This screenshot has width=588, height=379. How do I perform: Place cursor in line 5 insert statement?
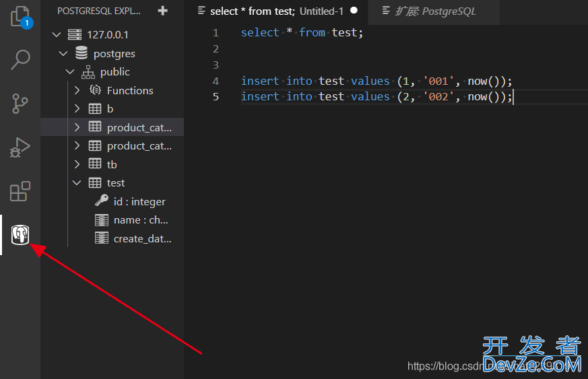376,97
